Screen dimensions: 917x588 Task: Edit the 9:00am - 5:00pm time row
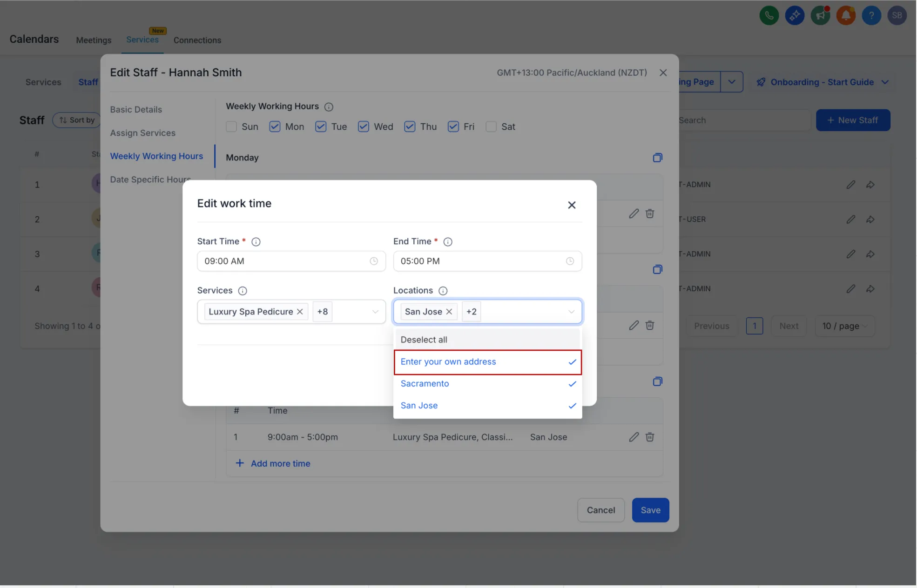pos(634,437)
